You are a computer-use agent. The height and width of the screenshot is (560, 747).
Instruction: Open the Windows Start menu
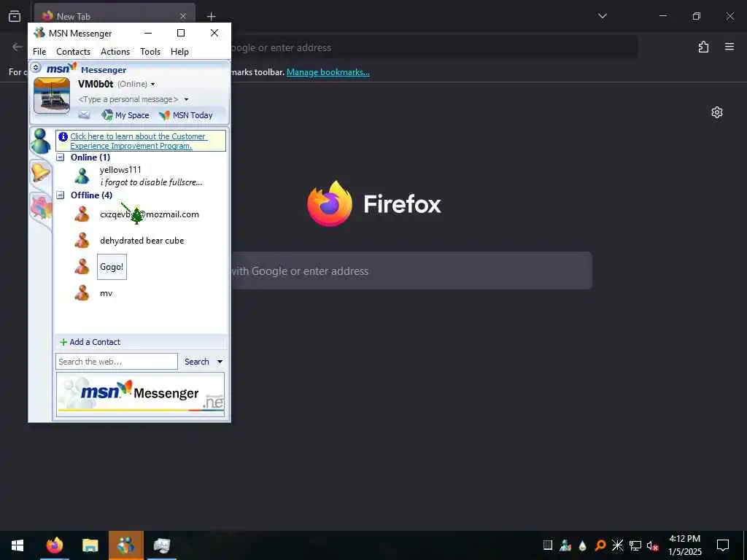pos(18,545)
